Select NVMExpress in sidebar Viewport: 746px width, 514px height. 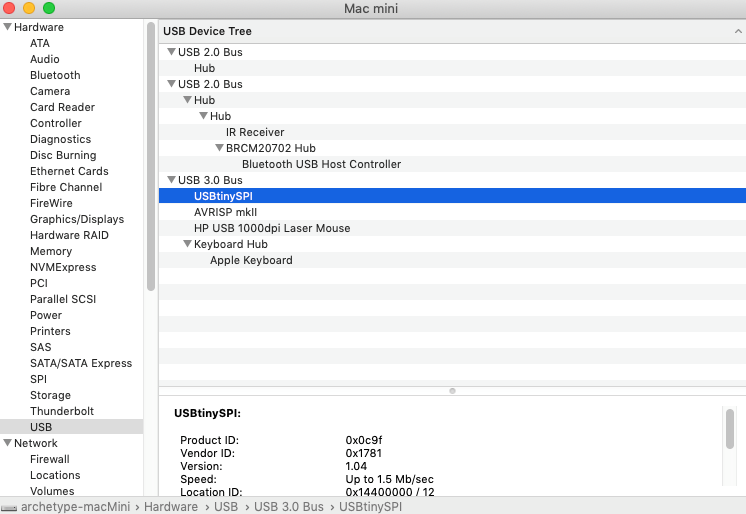coord(63,267)
